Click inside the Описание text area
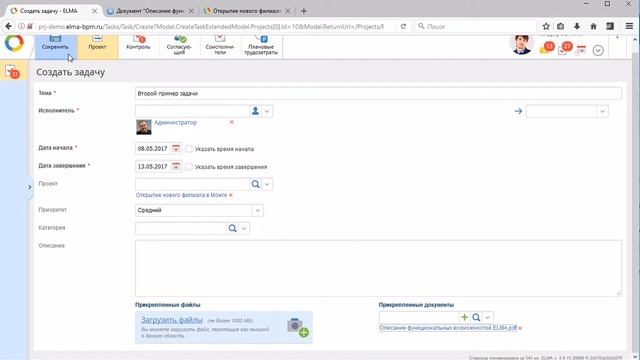 (378, 268)
